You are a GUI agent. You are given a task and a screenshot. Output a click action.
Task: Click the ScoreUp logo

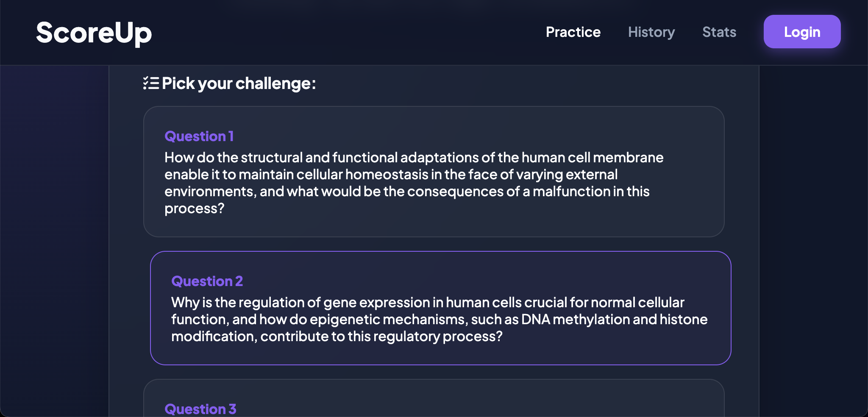[x=94, y=33]
